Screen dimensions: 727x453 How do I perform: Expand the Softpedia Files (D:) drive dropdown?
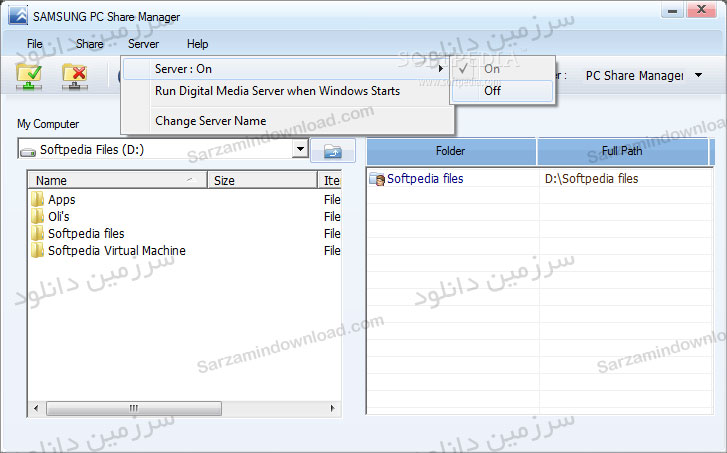point(300,149)
